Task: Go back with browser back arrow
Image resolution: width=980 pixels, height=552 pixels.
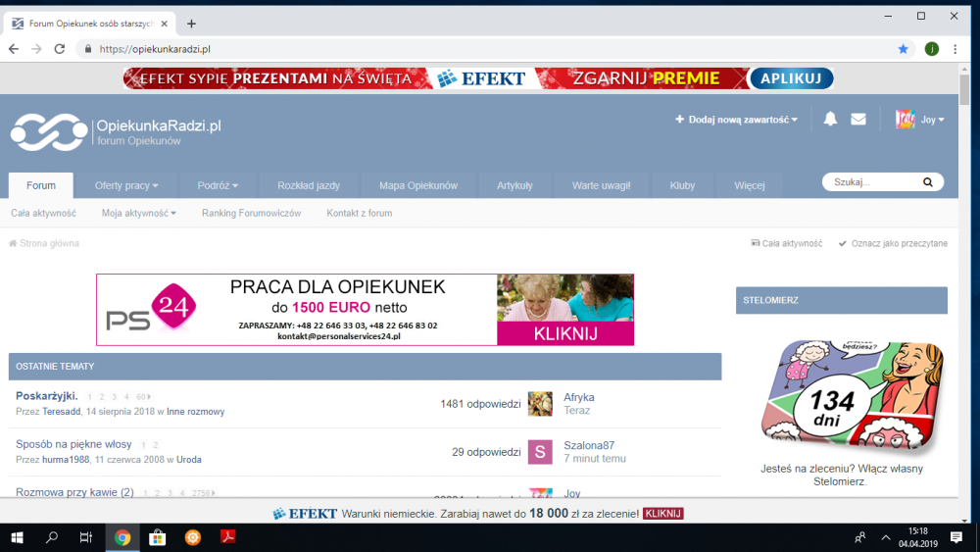Action: click(14, 49)
